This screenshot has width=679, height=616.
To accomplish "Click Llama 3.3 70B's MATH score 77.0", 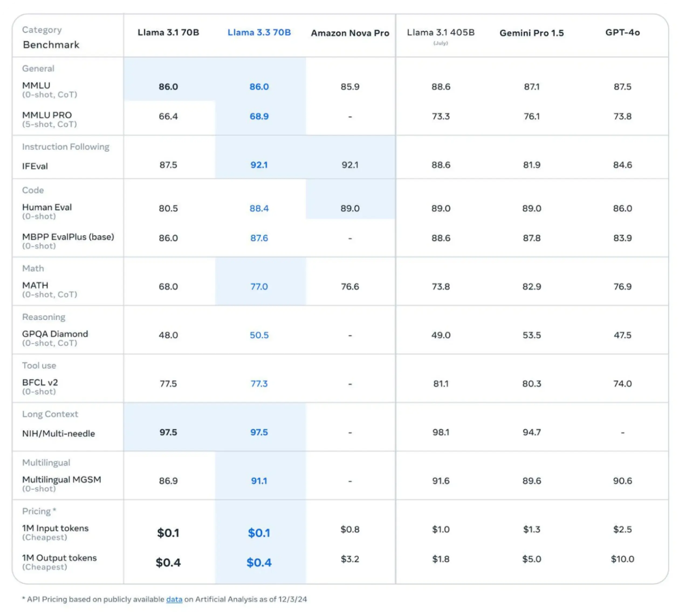I will click(x=259, y=286).
